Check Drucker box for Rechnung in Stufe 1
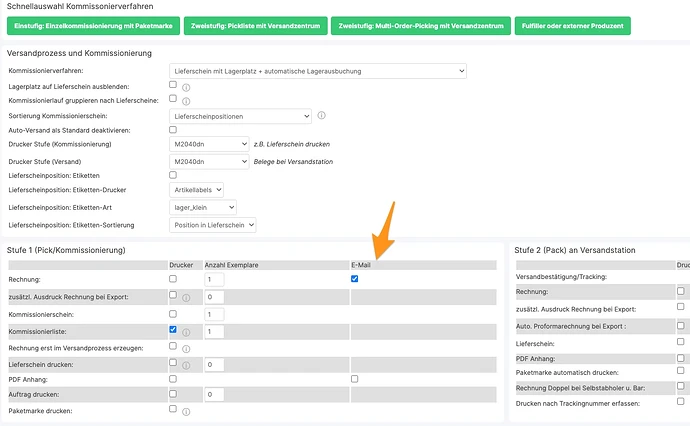 (173, 279)
